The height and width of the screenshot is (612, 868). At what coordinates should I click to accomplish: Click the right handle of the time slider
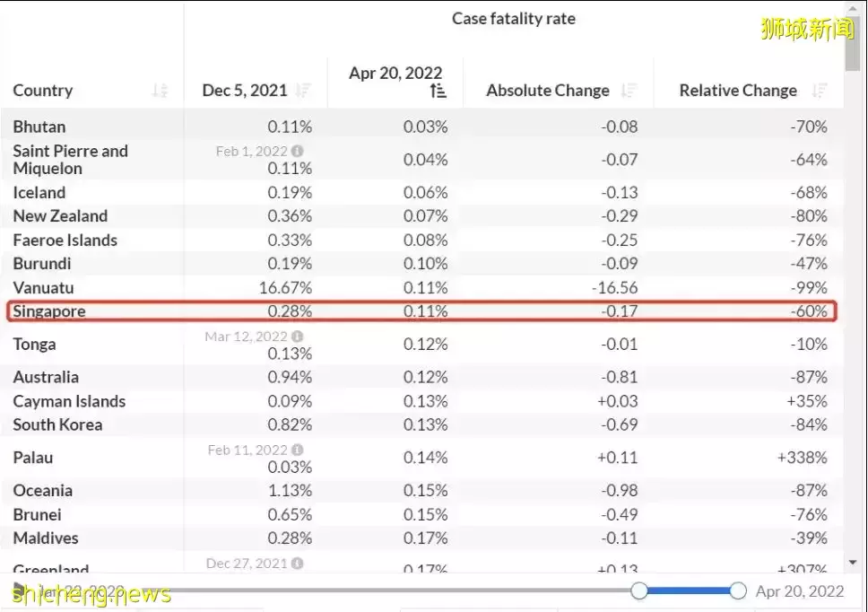738,590
